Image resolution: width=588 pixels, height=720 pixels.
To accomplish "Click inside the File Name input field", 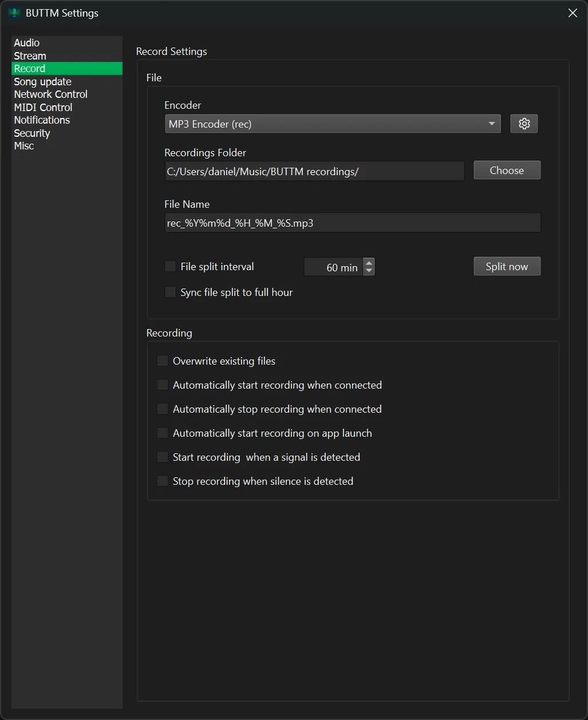I will click(352, 223).
